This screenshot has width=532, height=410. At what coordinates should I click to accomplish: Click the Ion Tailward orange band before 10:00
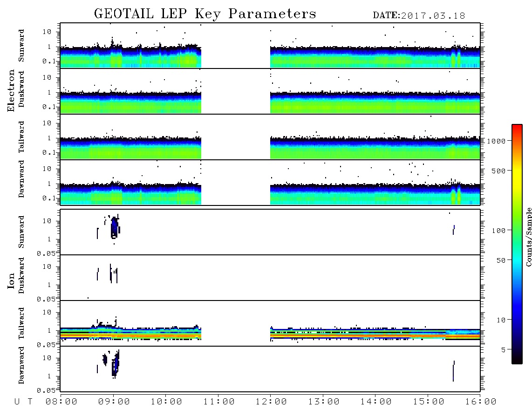click(130, 335)
